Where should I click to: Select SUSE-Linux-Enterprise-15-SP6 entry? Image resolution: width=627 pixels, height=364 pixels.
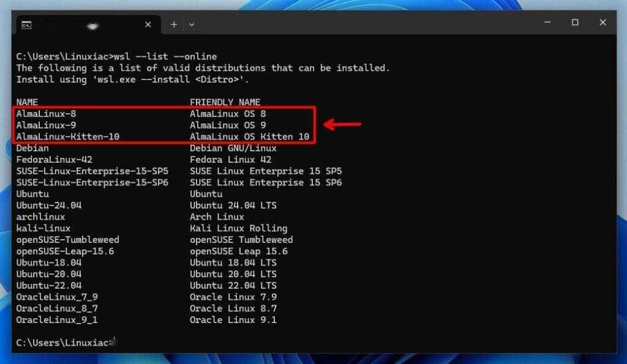(x=92, y=182)
